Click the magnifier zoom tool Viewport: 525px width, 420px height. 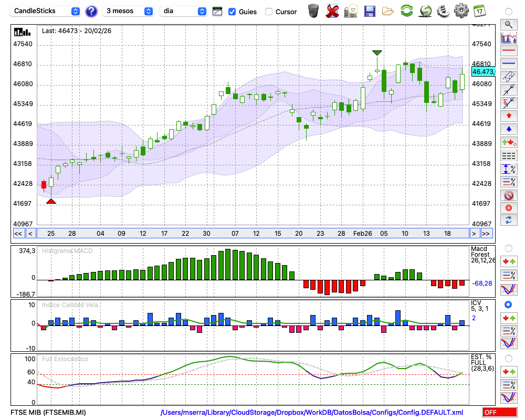coord(508,24)
